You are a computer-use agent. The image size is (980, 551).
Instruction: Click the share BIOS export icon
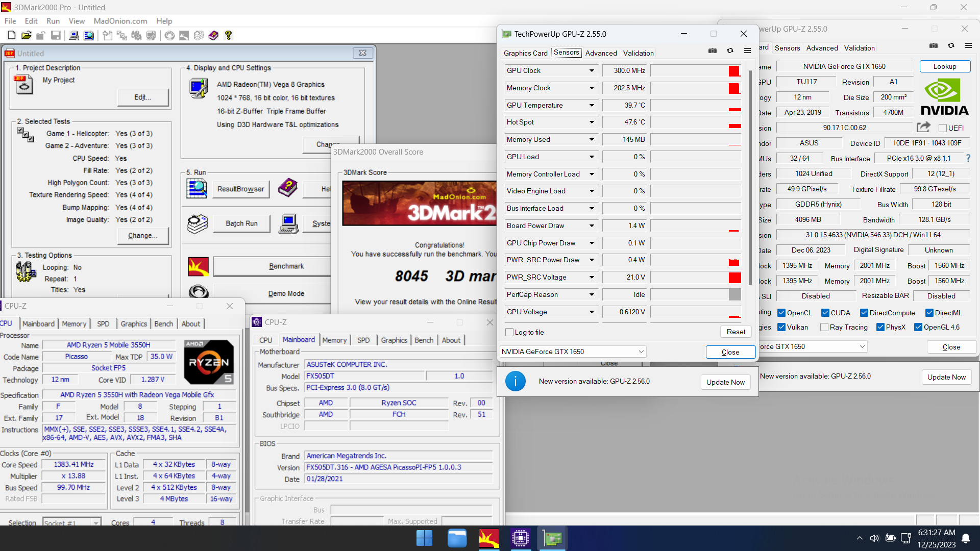[923, 128]
